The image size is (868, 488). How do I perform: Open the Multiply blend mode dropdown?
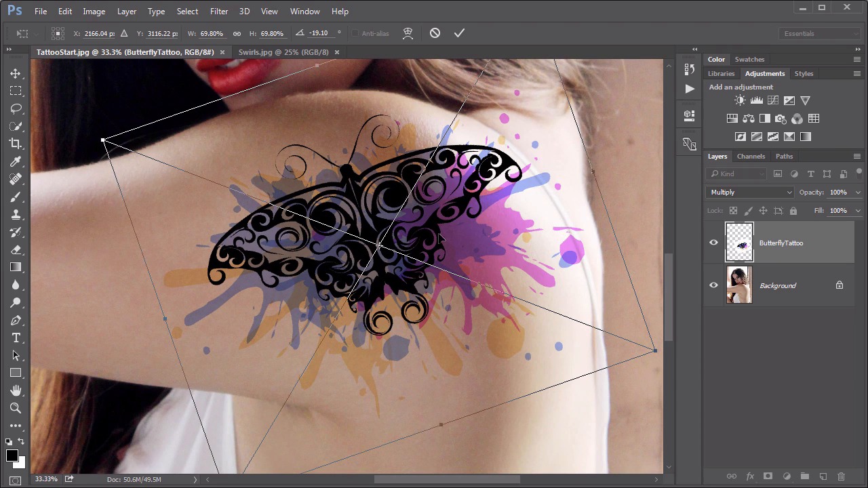[751, 192]
